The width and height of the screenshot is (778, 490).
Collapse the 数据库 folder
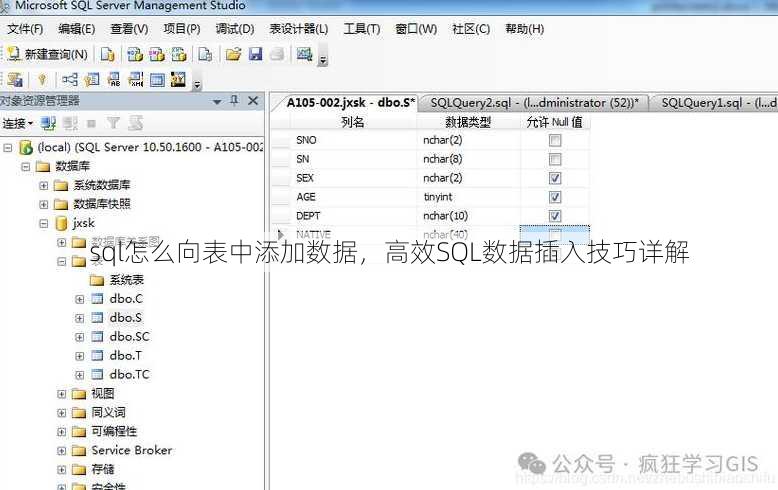click(x=26, y=166)
